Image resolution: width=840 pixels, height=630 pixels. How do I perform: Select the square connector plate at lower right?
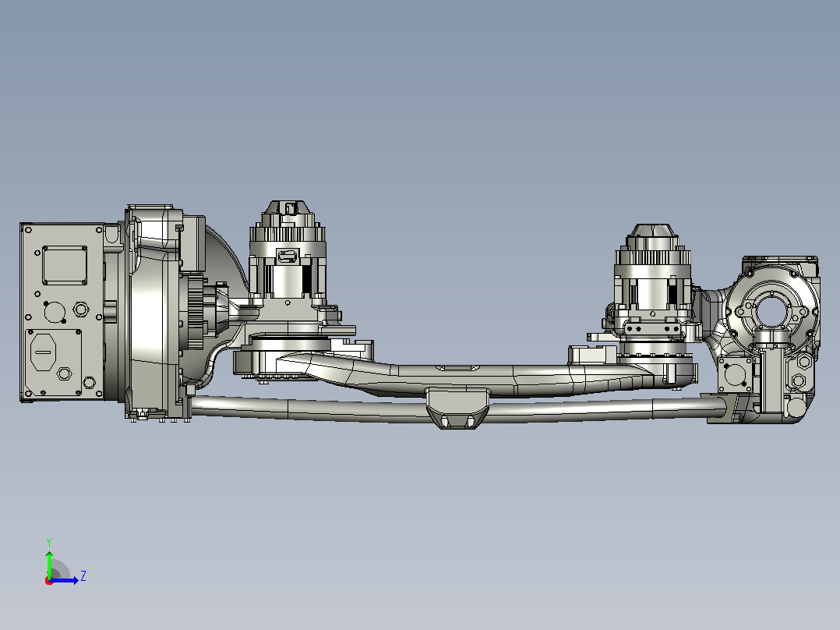click(x=735, y=375)
